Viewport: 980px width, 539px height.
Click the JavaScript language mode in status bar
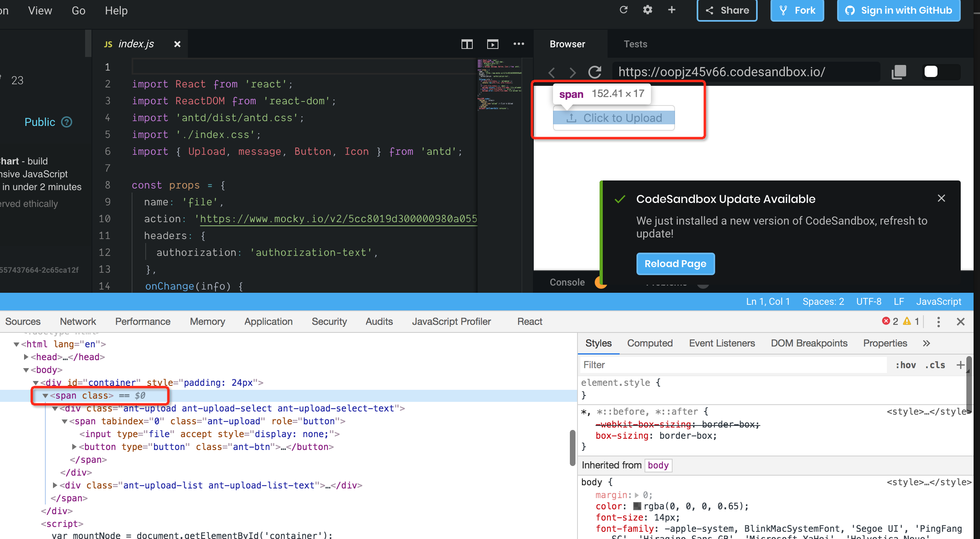(x=939, y=302)
